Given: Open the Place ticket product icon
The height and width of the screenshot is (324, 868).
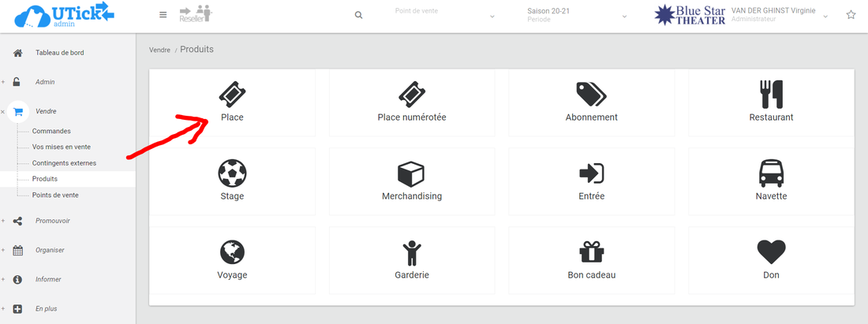Looking at the screenshot, I should click(232, 94).
